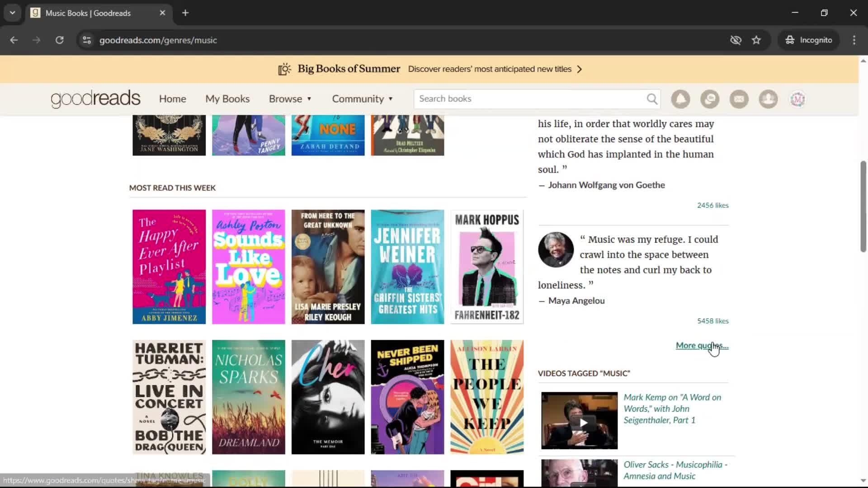
Task: Open The Happy Ever After Playlist cover
Action: (x=169, y=267)
